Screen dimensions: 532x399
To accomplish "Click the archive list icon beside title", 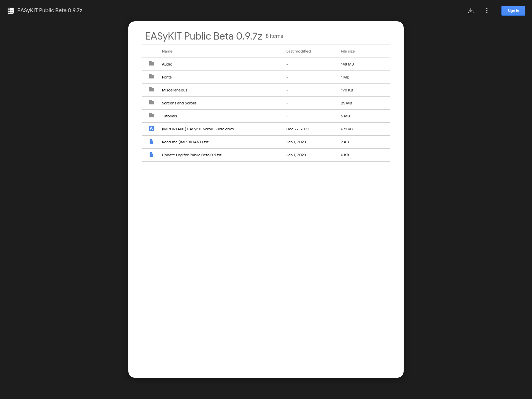I will point(11,11).
